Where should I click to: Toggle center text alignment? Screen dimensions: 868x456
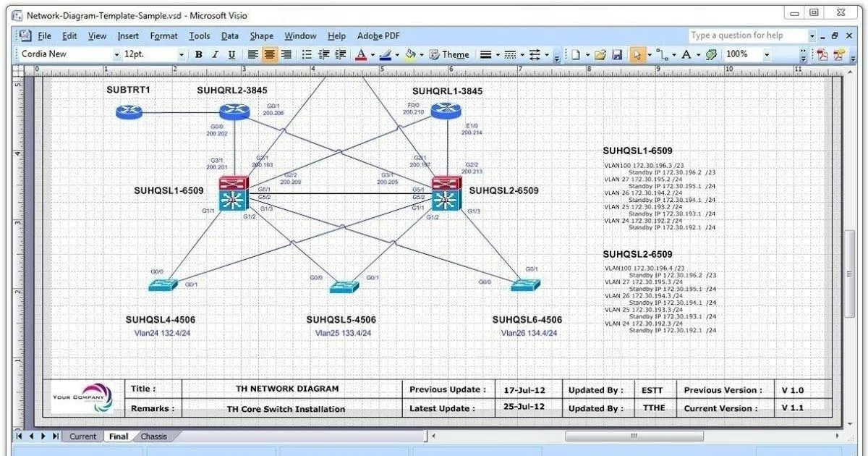pos(269,54)
